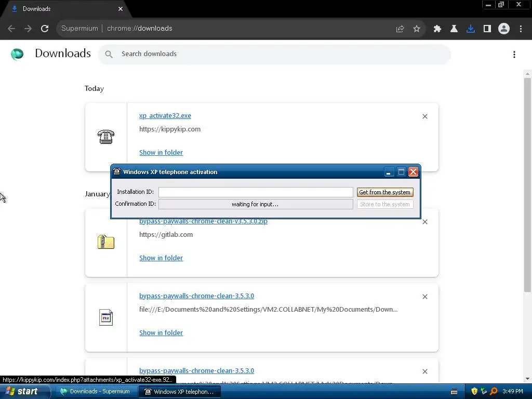
Task: Click the scrollbar down arrow
Action: point(528,379)
